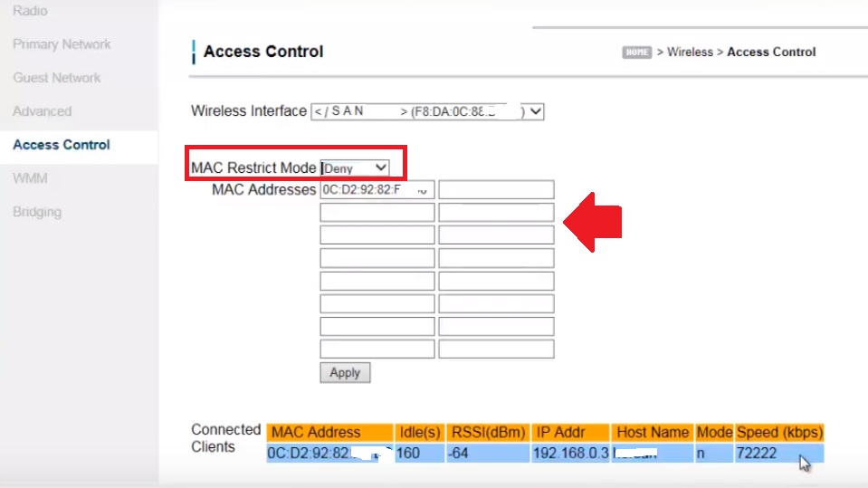Click the bottom-left MAC address field above Apply
This screenshot has width=868, height=488.
(377, 349)
